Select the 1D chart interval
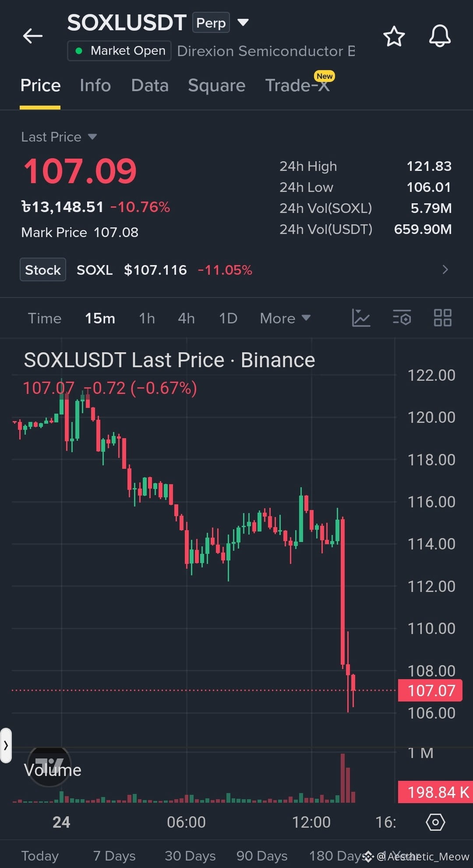Image resolution: width=473 pixels, height=868 pixels. pos(228,318)
